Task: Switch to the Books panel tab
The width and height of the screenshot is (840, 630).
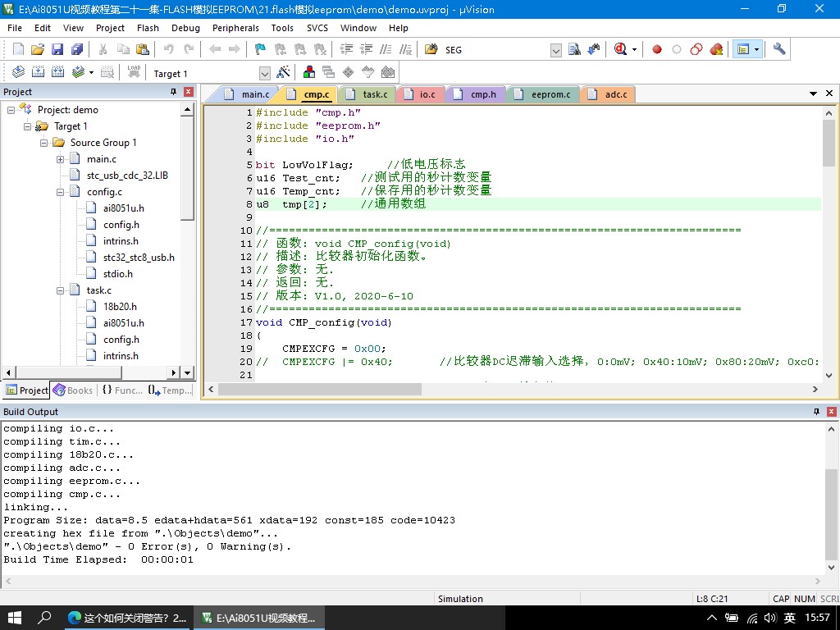Action: point(73,390)
